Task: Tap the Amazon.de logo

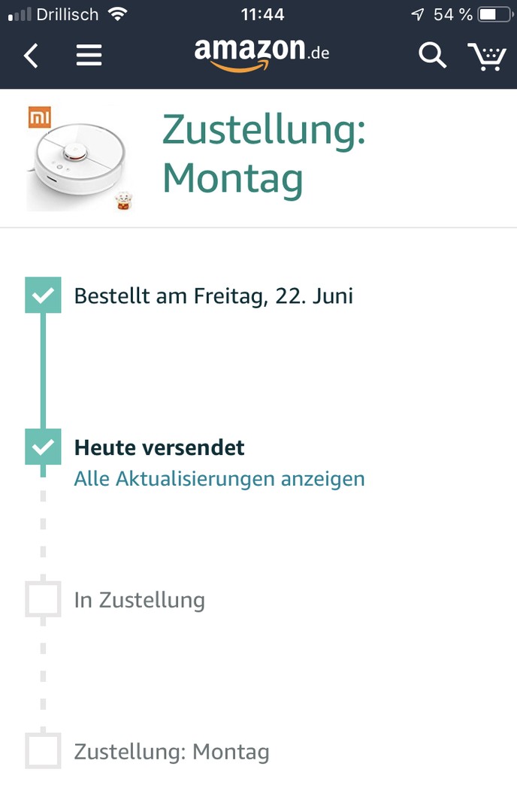Action: (x=262, y=54)
